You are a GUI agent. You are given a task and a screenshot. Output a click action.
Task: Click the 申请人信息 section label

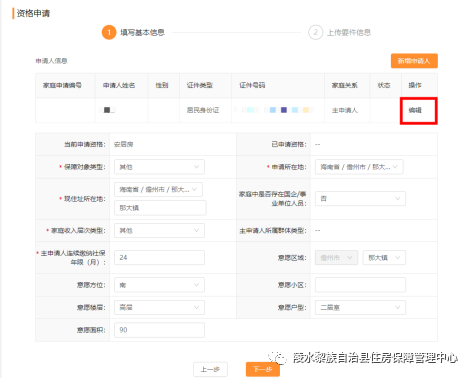click(51, 61)
